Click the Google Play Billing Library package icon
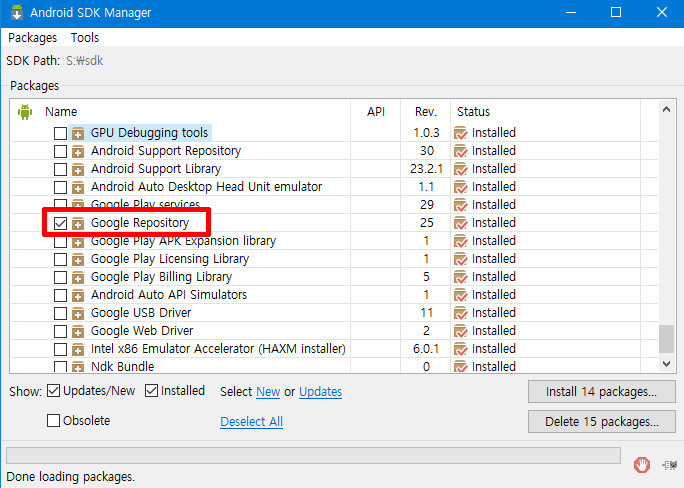Image resolution: width=684 pixels, height=488 pixels. point(78,277)
